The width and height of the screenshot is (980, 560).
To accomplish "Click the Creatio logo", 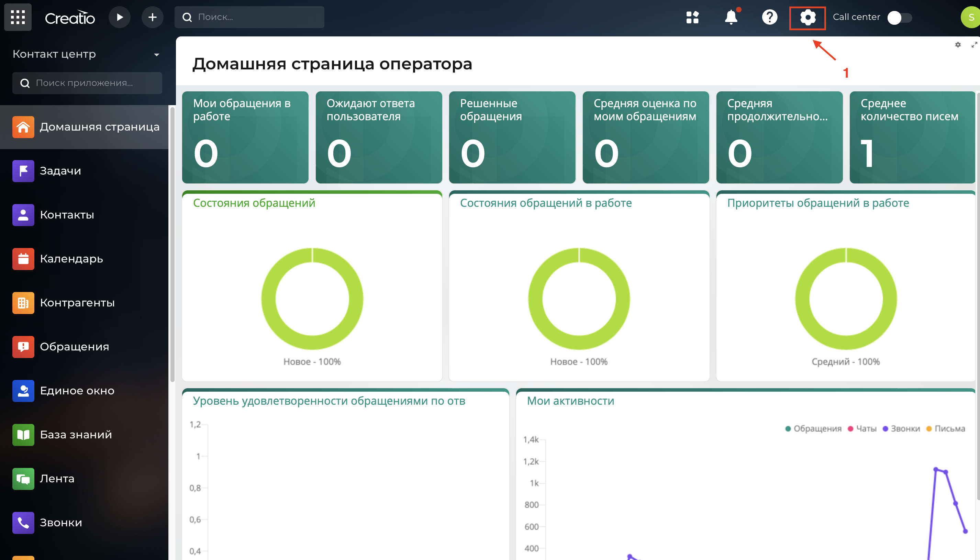I will 70,17.
